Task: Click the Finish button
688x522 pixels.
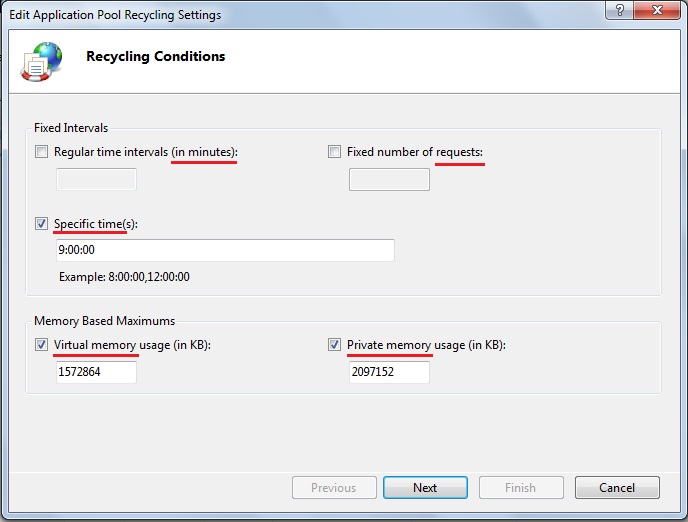Action: 521,488
